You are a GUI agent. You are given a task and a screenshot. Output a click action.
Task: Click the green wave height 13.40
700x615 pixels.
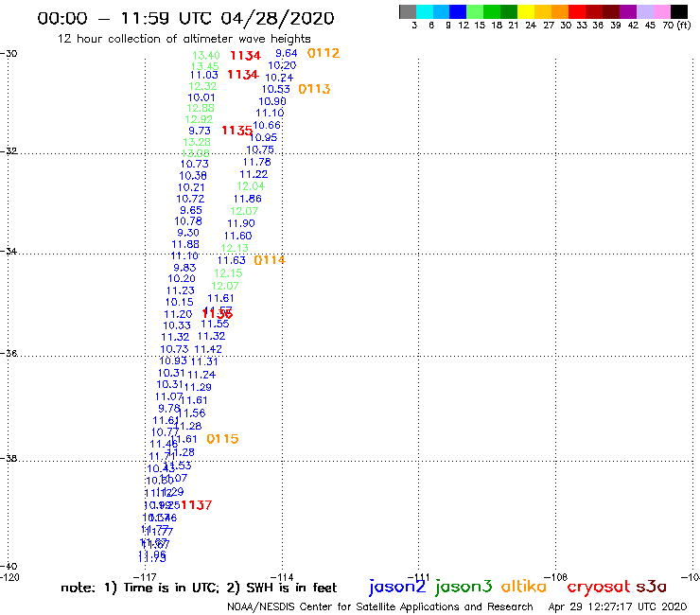point(206,56)
